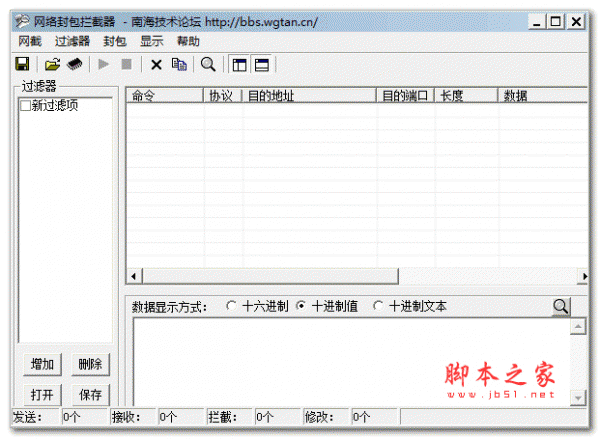Click the 数据显示方式 label

169,307
